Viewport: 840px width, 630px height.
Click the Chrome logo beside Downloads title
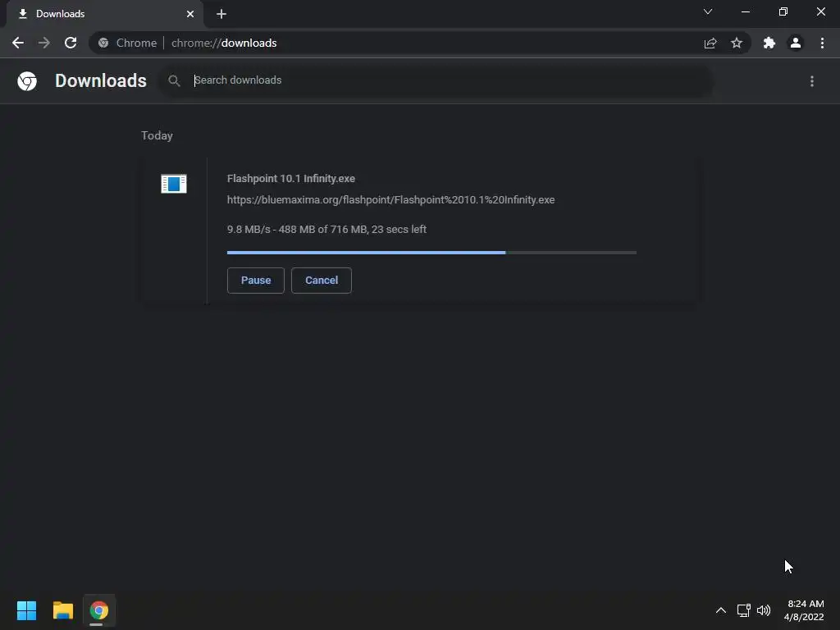pyautogui.click(x=27, y=81)
